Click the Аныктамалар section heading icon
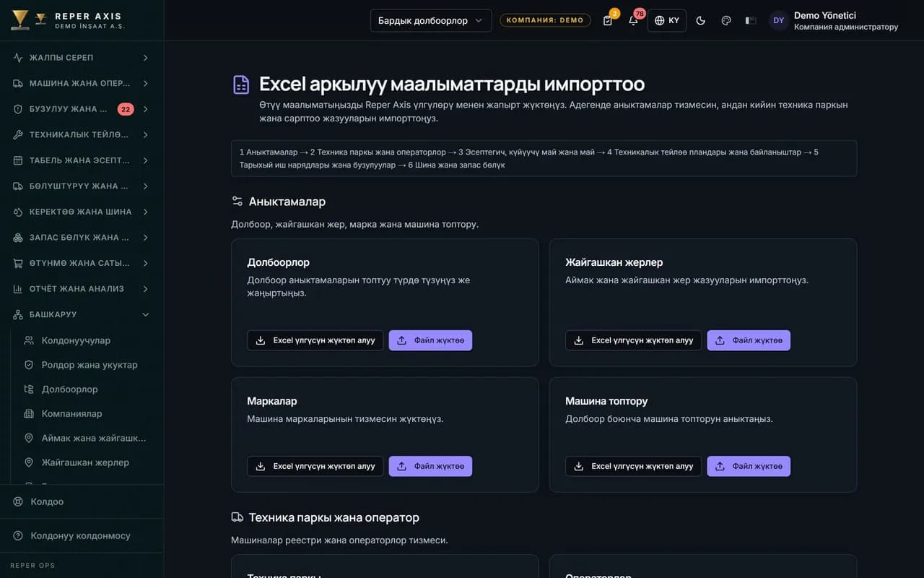Viewport: 924px width, 578px height. click(237, 202)
